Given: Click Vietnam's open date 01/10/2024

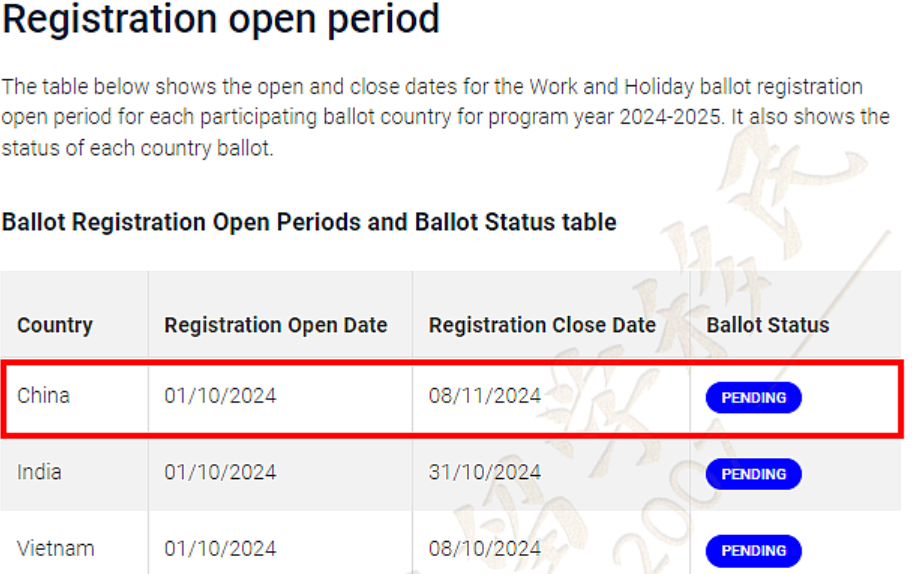Looking at the screenshot, I should click(x=220, y=548).
